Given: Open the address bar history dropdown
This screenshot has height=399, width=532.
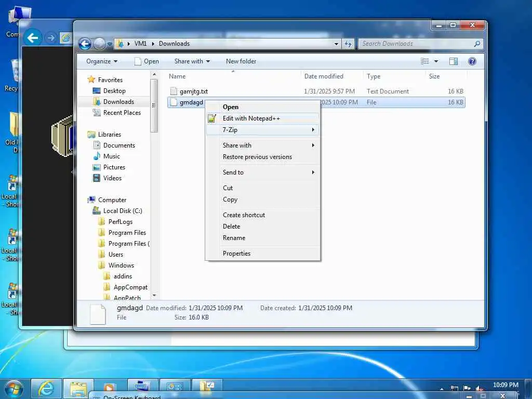Looking at the screenshot, I should pyautogui.click(x=336, y=44).
